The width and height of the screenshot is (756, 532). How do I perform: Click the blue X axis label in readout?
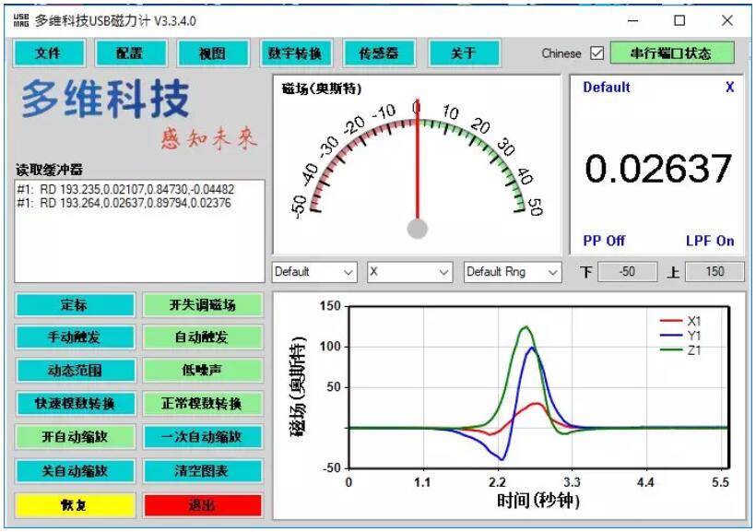[x=729, y=88]
